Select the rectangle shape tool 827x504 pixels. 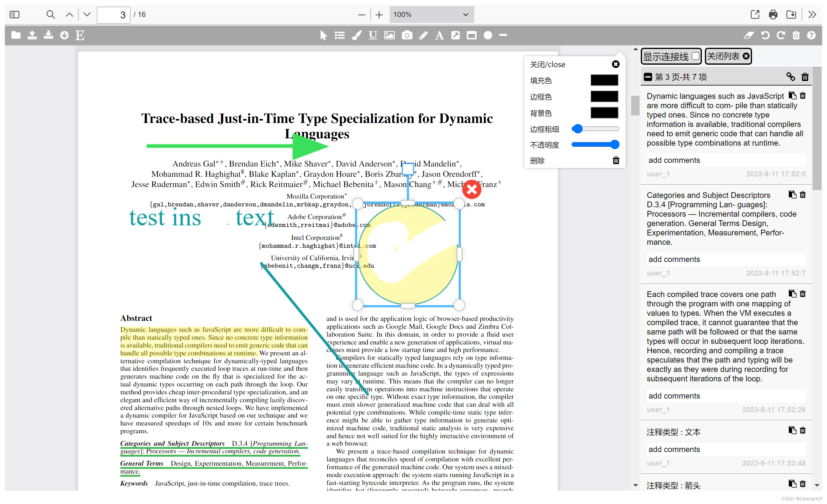pyautogui.click(x=471, y=35)
